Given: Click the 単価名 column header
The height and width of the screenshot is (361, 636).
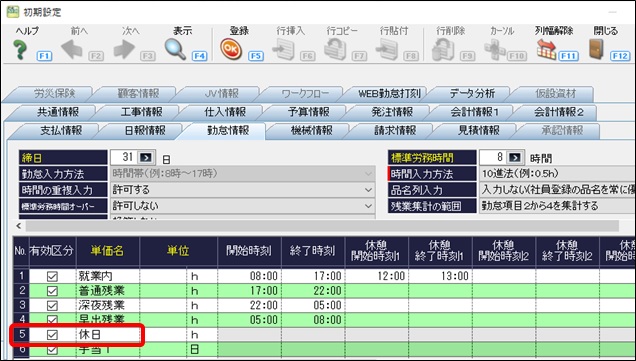Looking at the screenshot, I should (x=107, y=251).
